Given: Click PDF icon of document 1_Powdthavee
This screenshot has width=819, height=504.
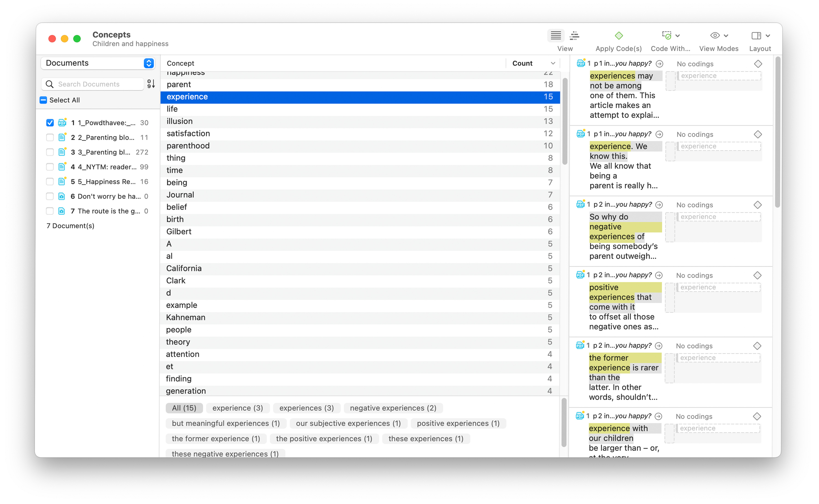Looking at the screenshot, I should click(x=62, y=123).
